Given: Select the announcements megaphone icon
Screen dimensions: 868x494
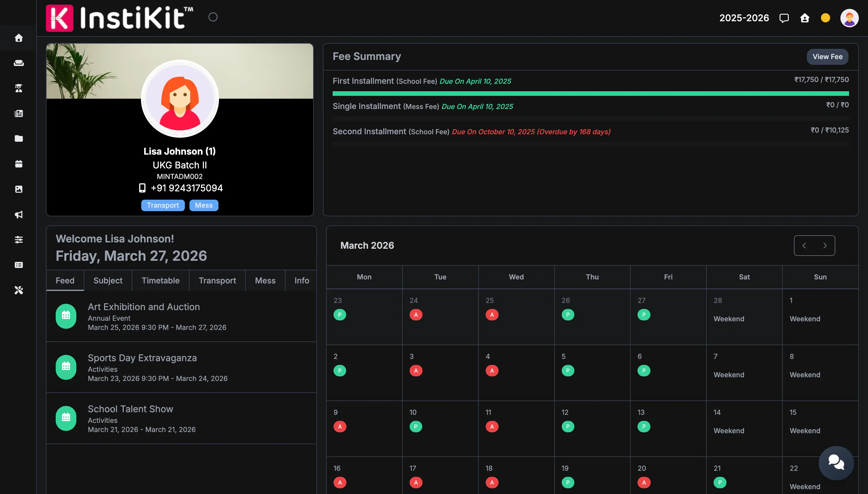Looking at the screenshot, I should 19,214.
